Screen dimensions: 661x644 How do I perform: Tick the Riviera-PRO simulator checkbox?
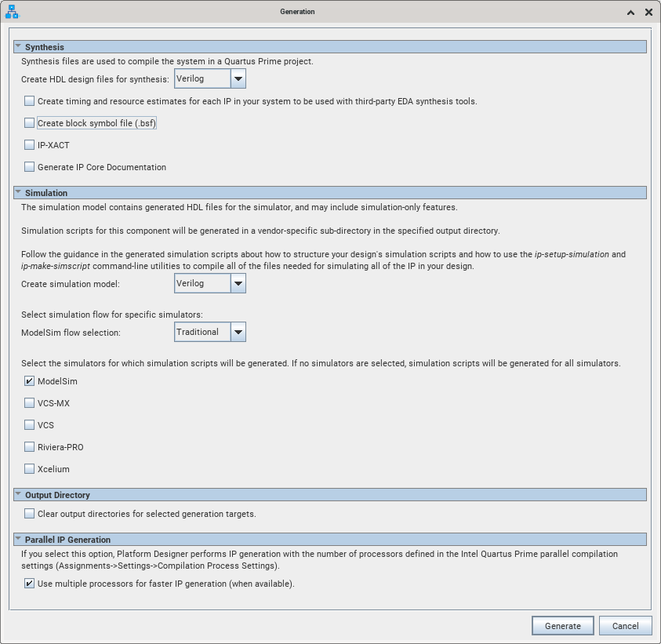[x=30, y=447]
